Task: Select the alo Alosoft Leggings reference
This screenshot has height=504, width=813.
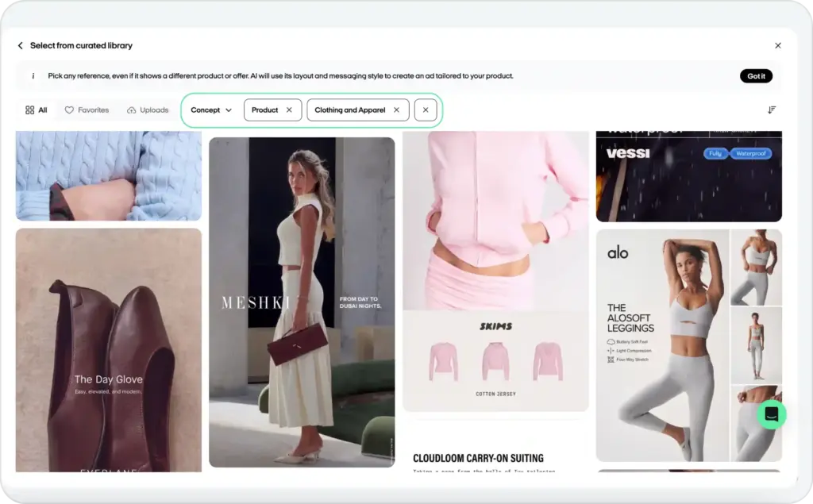Action: pyautogui.click(x=689, y=345)
